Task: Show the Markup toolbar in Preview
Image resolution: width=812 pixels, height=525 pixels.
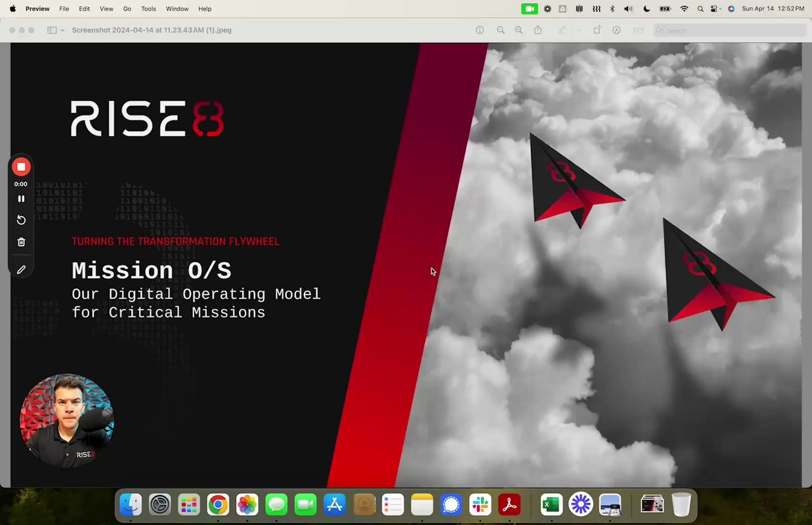Action: (617, 30)
